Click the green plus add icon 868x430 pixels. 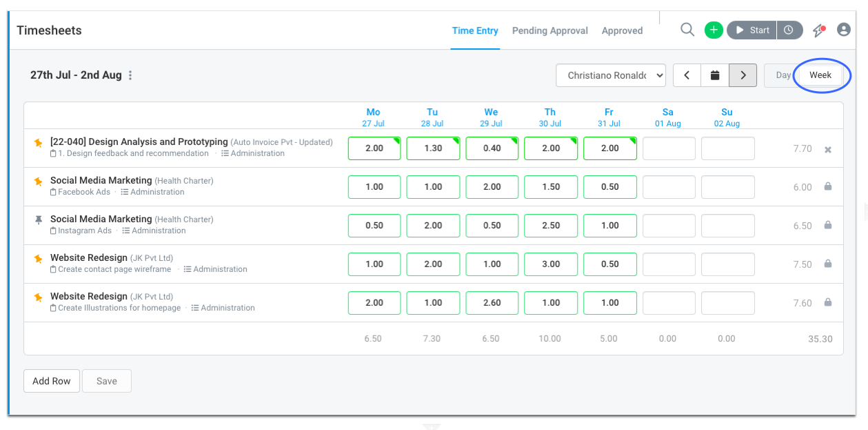[x=714, y=30]
